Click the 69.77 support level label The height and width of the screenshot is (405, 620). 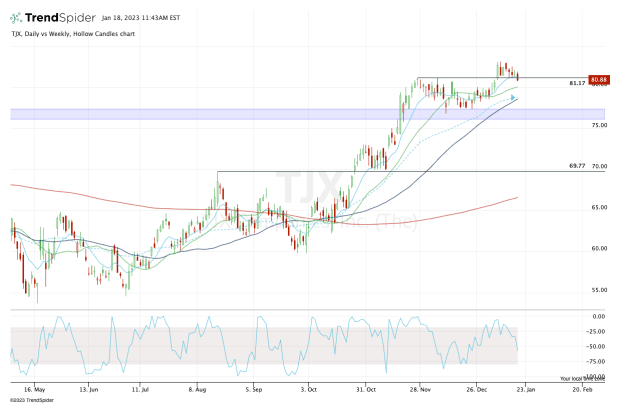[577, 166]
